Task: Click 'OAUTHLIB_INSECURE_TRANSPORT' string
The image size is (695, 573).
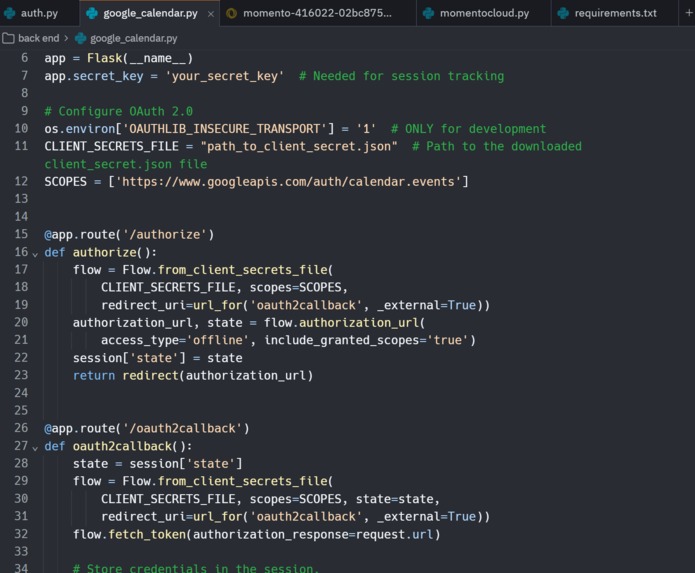Action: coord(224,129)
